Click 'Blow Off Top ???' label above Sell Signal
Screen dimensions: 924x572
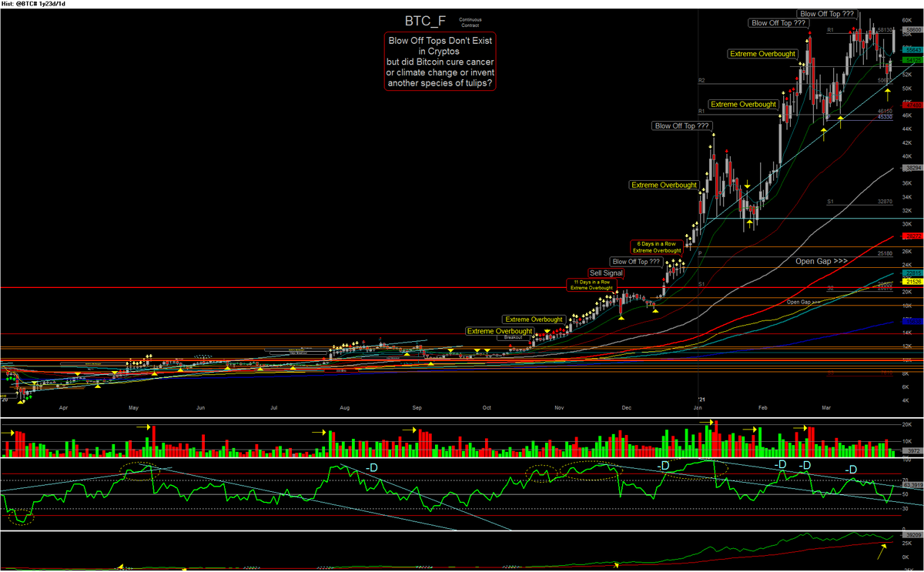(x=636, y=262)
